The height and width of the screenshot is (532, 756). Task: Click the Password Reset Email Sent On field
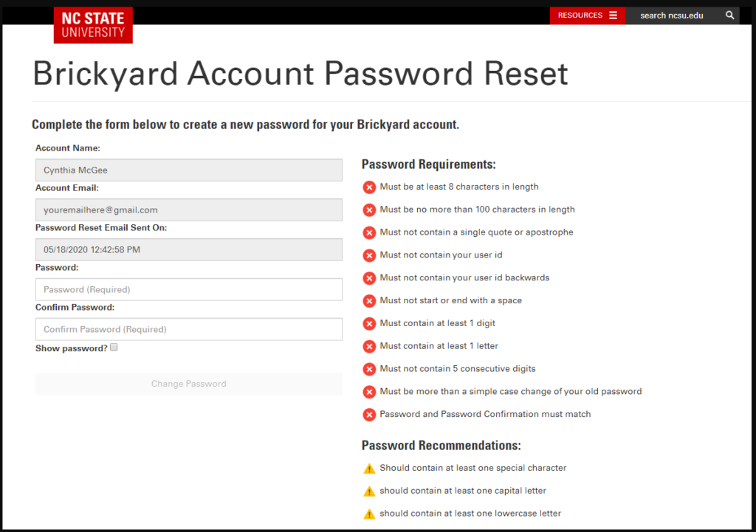tap(189, 249)
